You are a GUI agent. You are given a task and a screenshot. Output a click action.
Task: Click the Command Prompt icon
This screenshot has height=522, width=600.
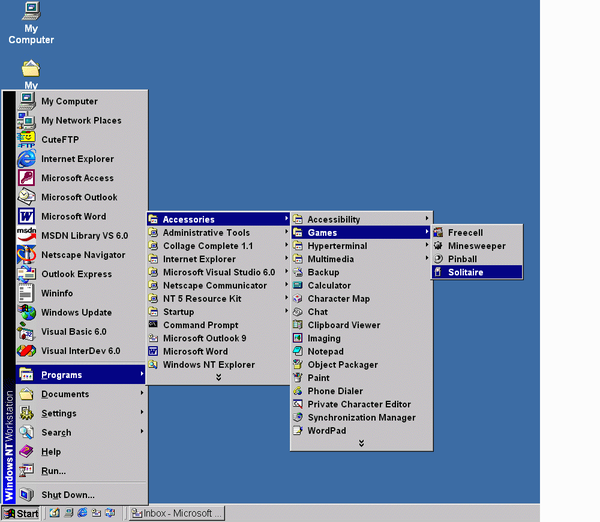(153, 325)
